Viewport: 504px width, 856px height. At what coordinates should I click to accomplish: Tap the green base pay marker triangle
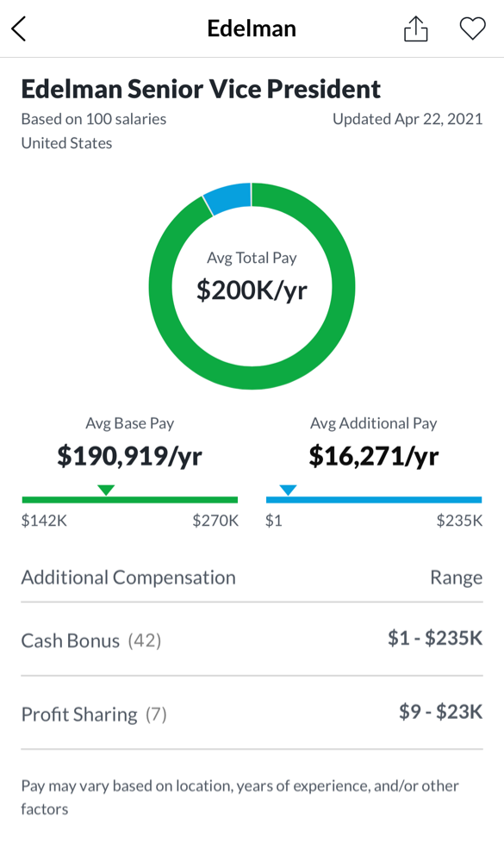coord(106,489)
